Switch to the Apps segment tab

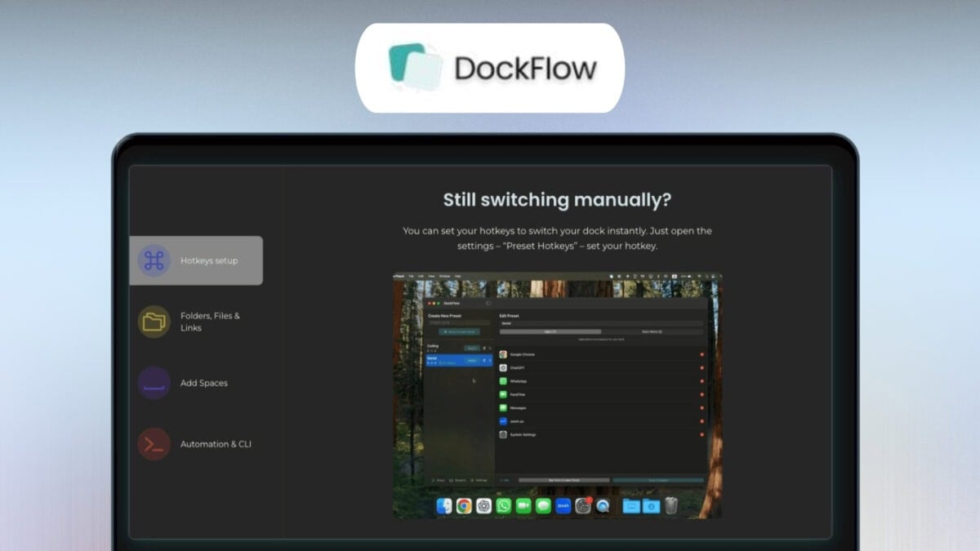point(550,331)
